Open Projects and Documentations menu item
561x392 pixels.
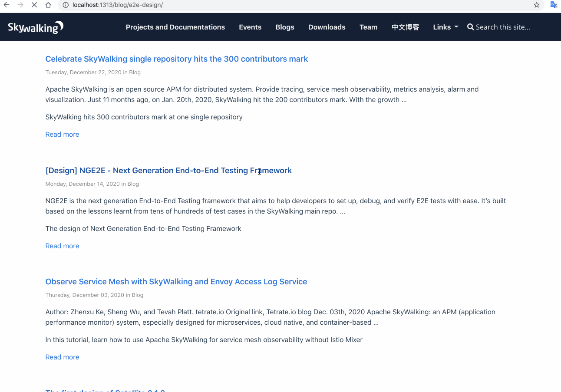pyautogui.click(x=175, y=27)
